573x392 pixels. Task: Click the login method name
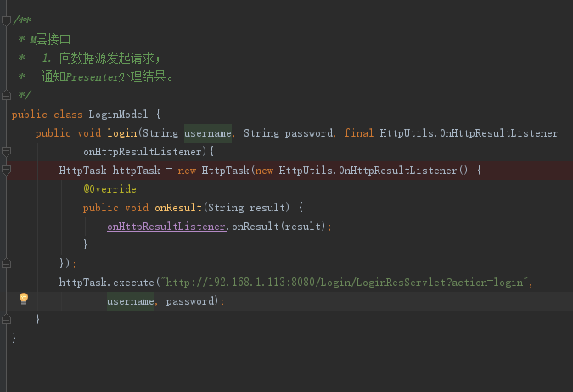121,133
